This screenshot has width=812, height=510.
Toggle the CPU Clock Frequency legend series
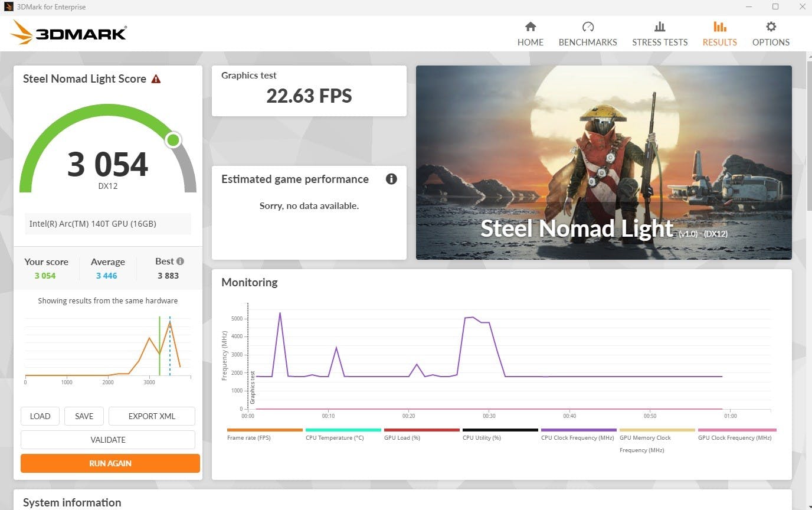578,434
